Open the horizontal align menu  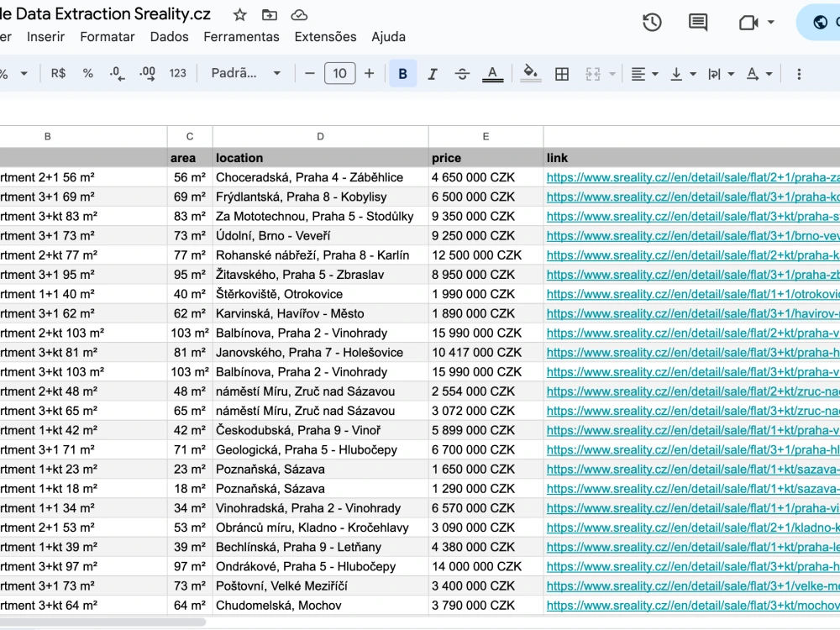click(644, 73)
